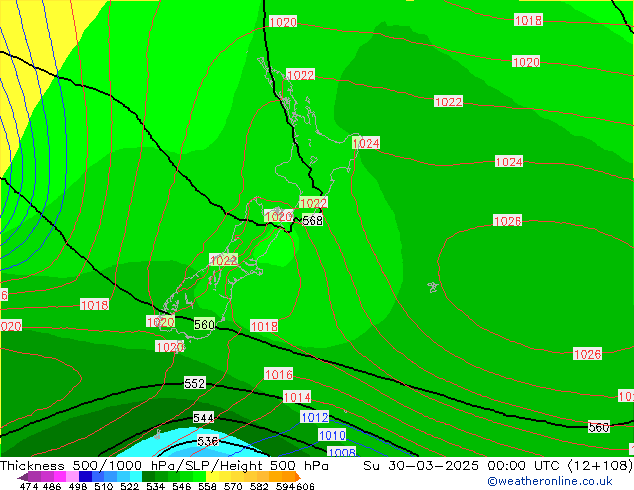Click the red 1014 pressure label
This screenshot has width=634, height=490.
[297, 397]
